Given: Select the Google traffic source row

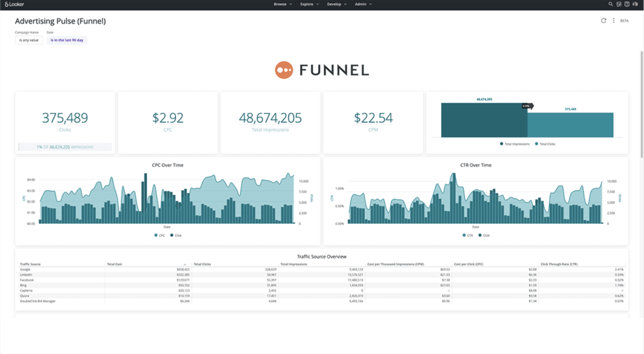Looking at the screenshot, I should [x=322, y=270].
